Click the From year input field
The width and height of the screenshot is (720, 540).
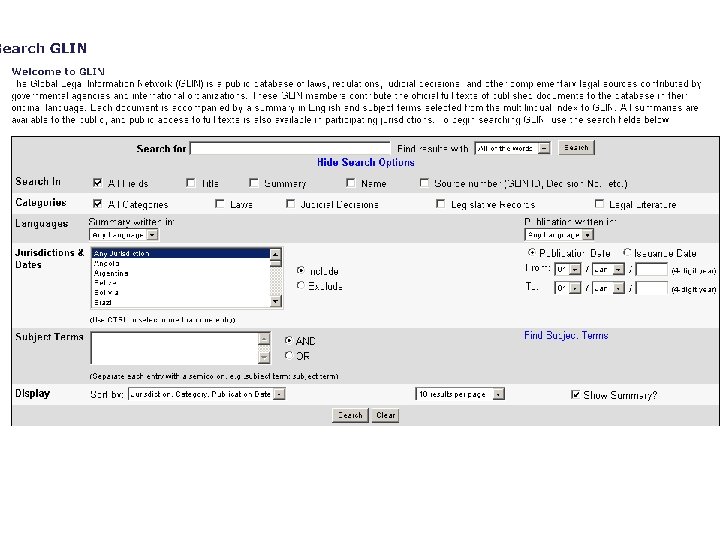(651, 269)
